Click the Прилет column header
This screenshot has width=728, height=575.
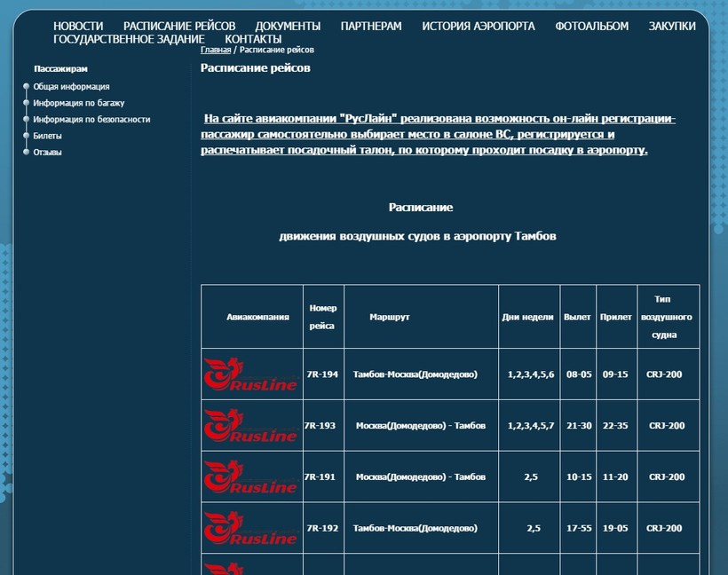[x=615, y=317]
